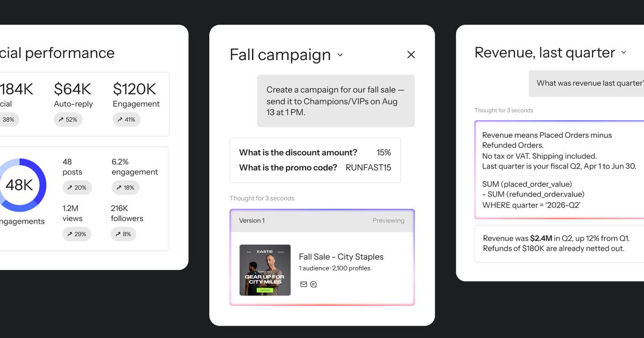The image size is (644, 338).
Task: Click the 'Create a campaign for our fall sale' message
Action: coord(336,101)
